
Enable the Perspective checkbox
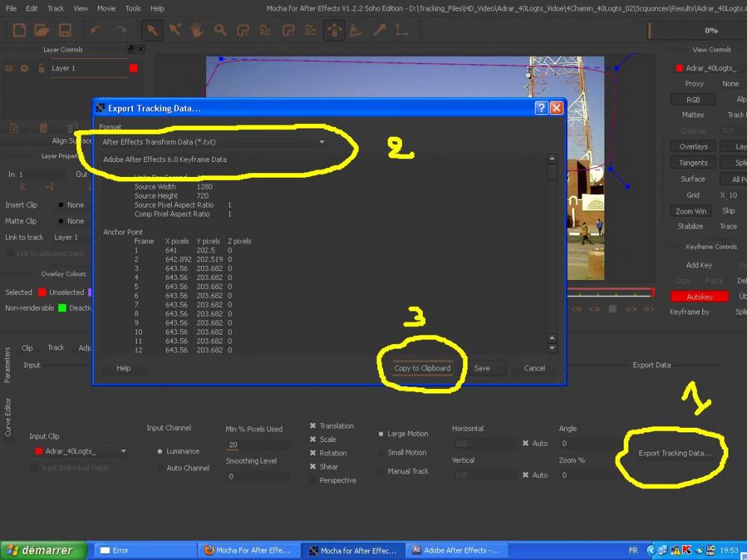pos(313,480)
